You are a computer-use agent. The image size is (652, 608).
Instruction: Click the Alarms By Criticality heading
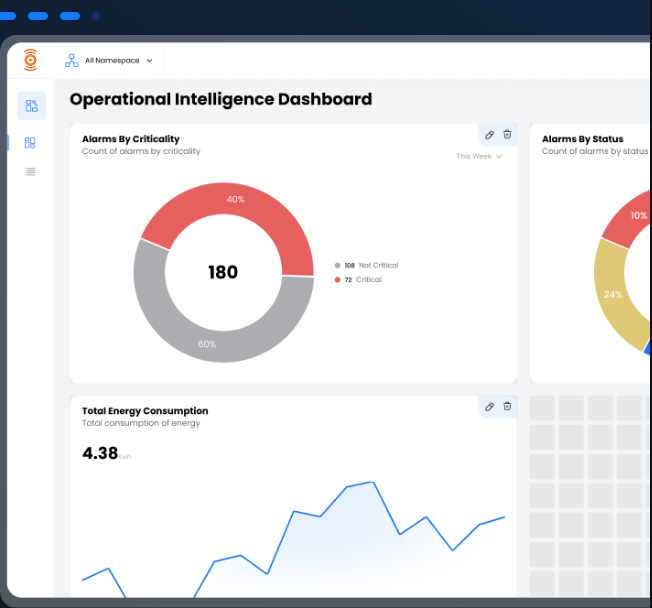coord(131,139)
